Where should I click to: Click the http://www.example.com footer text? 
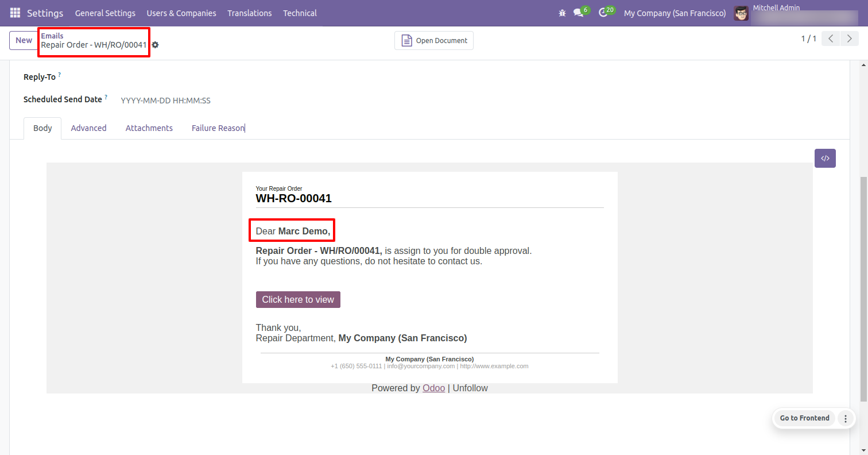494,366
